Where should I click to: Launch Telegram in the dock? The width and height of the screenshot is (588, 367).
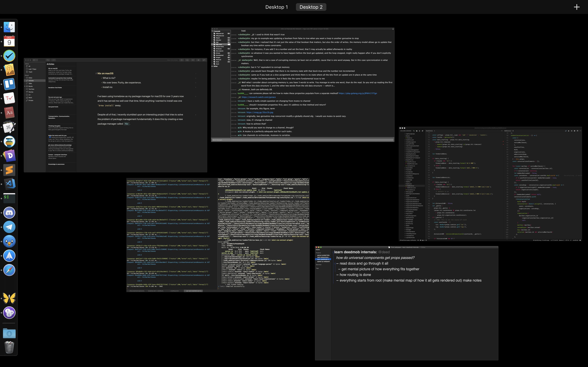pos(9,227)
